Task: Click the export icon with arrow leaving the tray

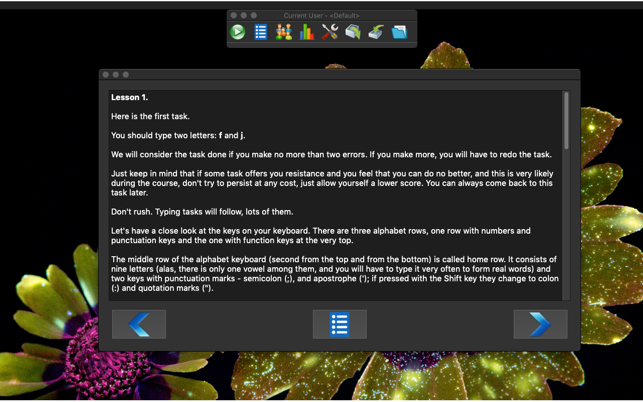Action: coord(353,32)
